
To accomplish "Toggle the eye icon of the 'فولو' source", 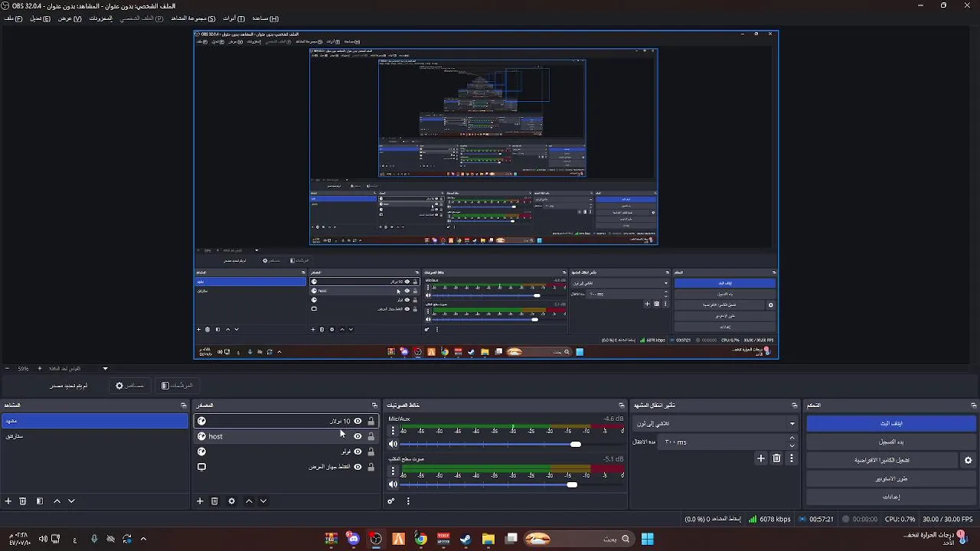I will tap(358, 452).
